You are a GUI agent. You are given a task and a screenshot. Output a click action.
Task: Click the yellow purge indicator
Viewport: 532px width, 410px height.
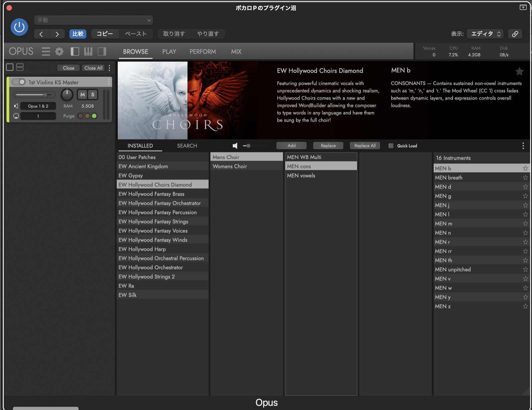pos(87,116)
